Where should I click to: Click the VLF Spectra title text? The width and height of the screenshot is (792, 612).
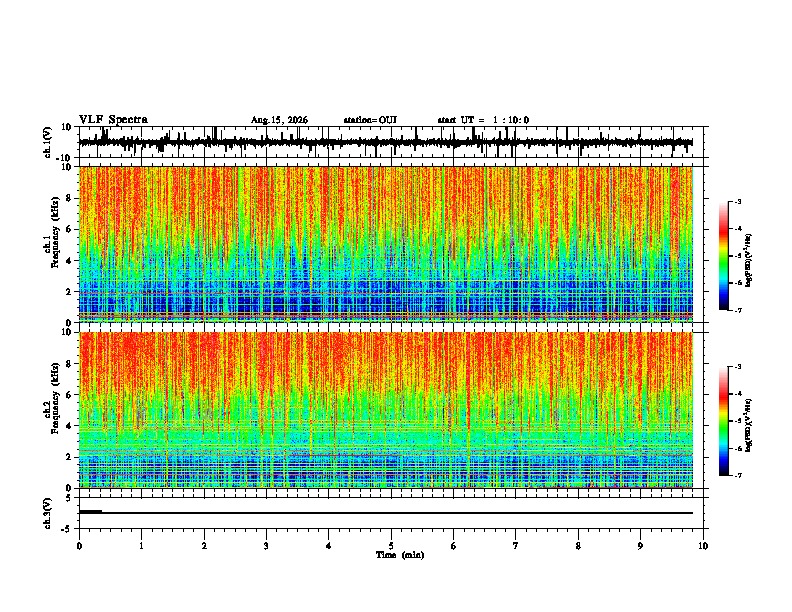click(113, 119)
